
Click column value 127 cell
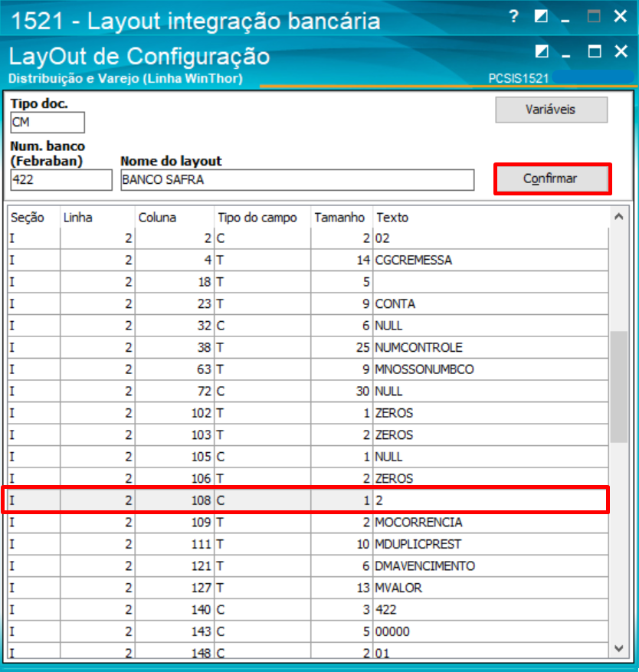click(x=175, y=588)
